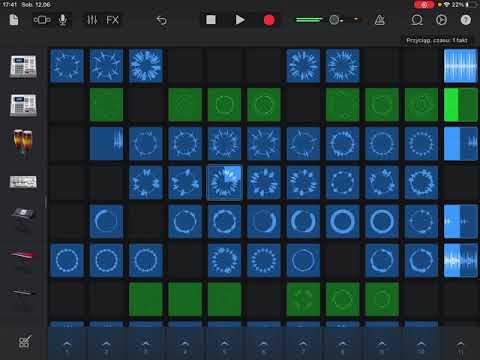
Task: Undo the last action
Action: (162, 20)
